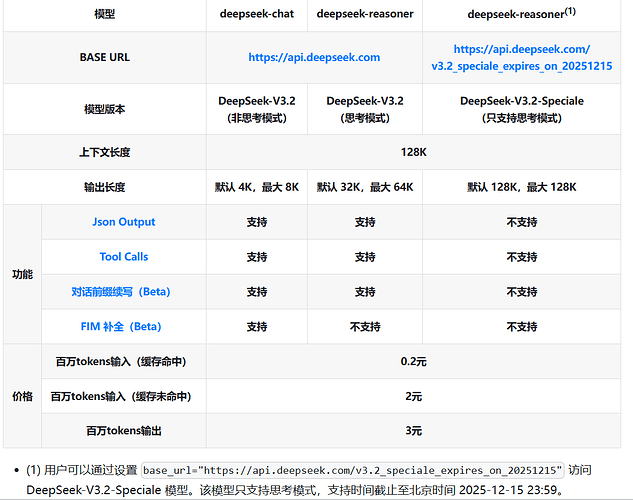Select the deepseek-chat column header
The width and height of the screenshot is (633, 500).
pos(257,14)
